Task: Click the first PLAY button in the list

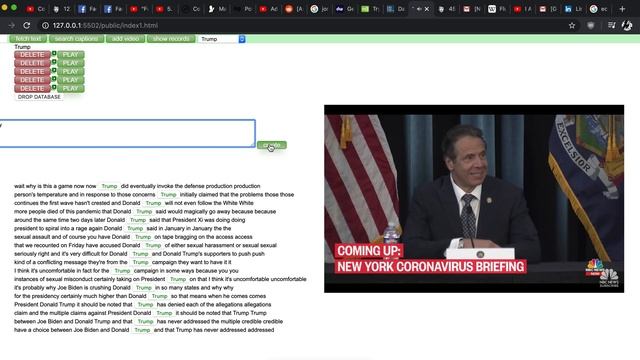Action: (x=71, y=55)
